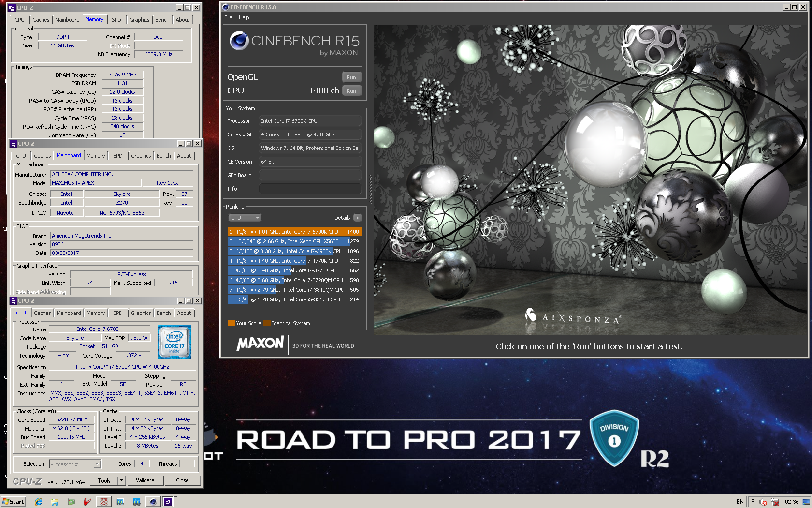The image size is (812, 508).
Task: Select the Xeon X5650 ranking entry
Action: point(294,241)
